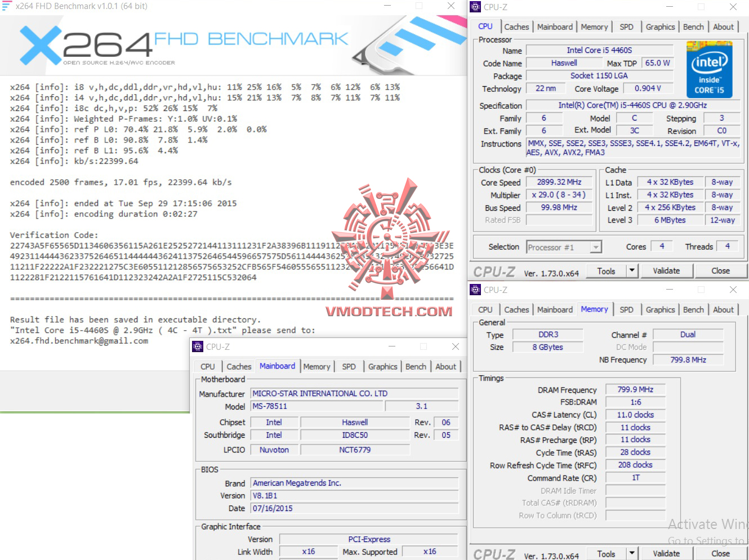Expand Tools dropdown arrow in the Memory window

coord(632,554)
